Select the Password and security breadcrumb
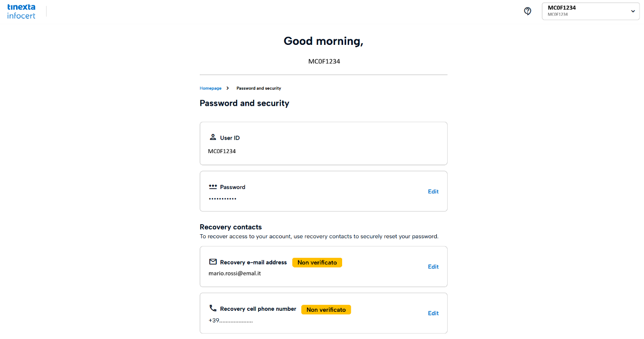 click(259, 88)
